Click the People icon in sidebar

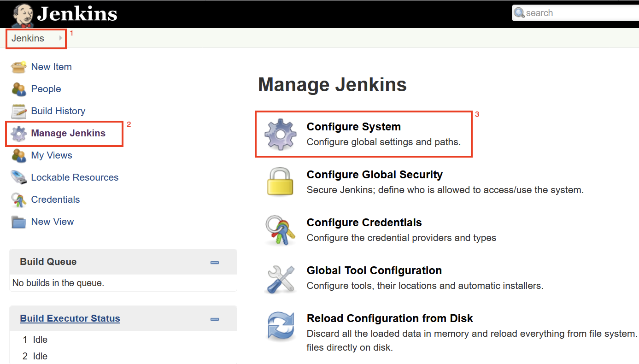19,89
